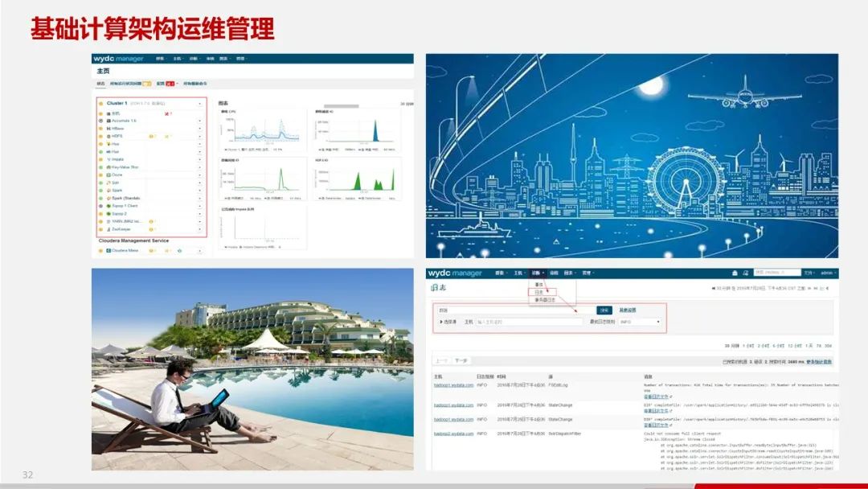The image size is (868, 489).
Task: Click the Impala queries chart thumbnail
Action: click(x=263, y=228)
